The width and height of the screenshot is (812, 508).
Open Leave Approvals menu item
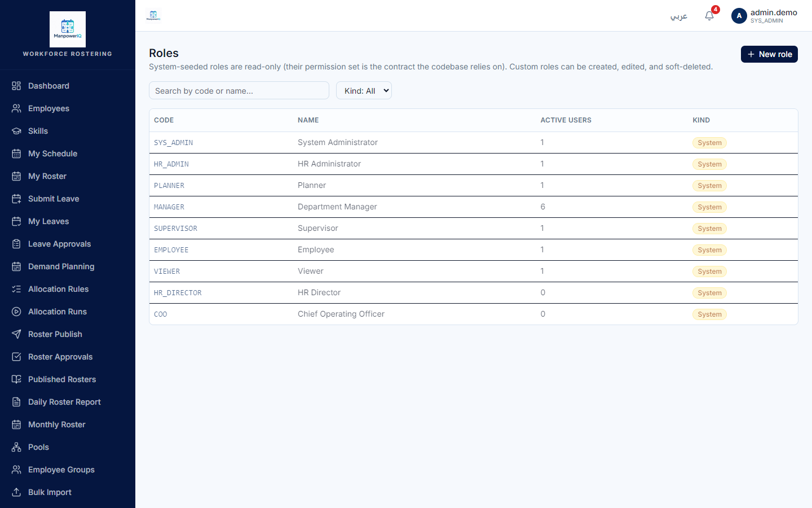pos(68,244)
